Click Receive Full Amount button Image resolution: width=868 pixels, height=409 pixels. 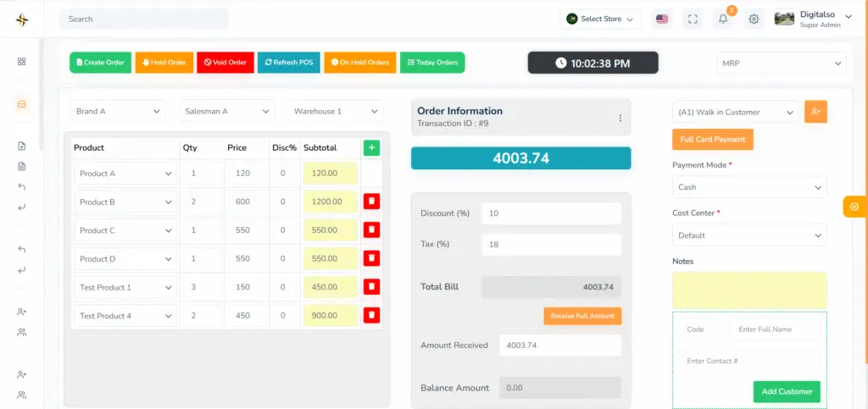coord(582,316)
